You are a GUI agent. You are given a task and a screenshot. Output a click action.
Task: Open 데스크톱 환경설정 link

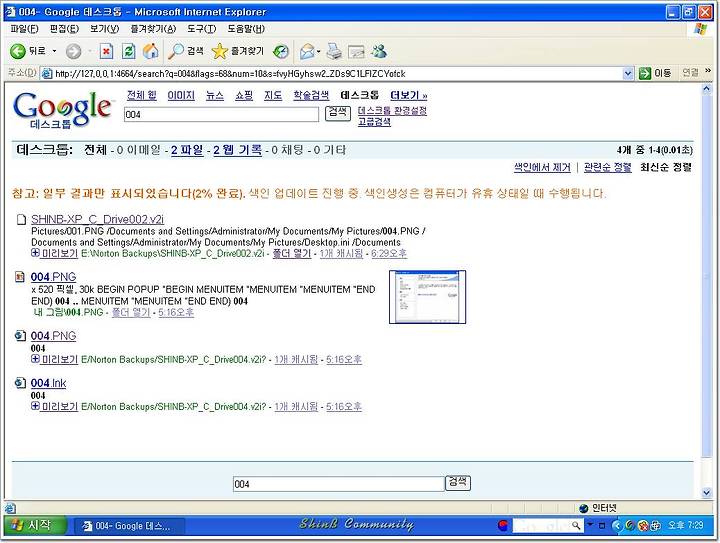click(x=392, y=111)
